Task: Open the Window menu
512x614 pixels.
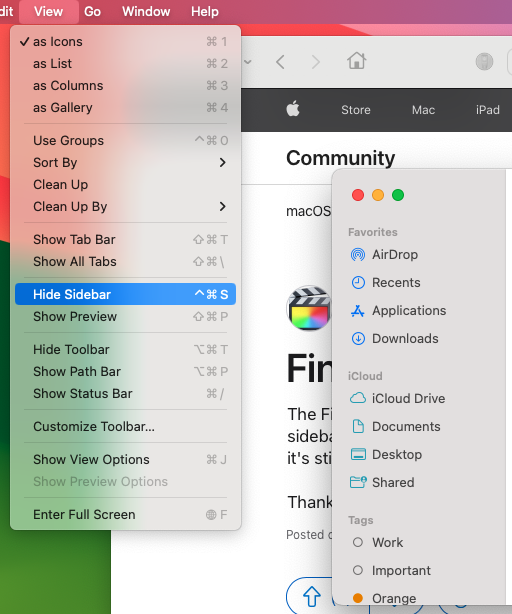Action: coord(146,11)
